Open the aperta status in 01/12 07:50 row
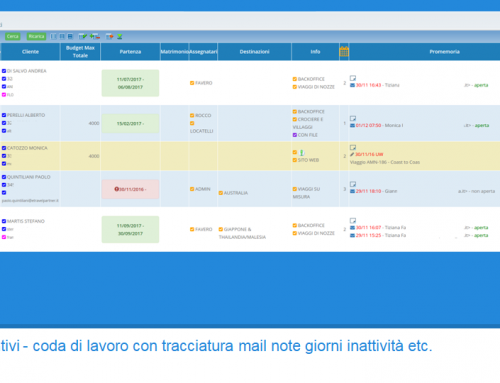This screenshot has width=500, height=383. [482, 126]
